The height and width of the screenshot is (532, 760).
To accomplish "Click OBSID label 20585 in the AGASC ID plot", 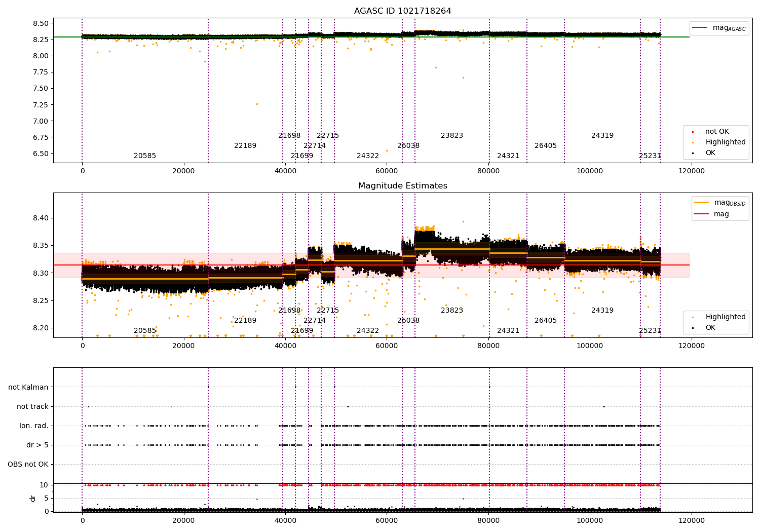I will point(145,156).
